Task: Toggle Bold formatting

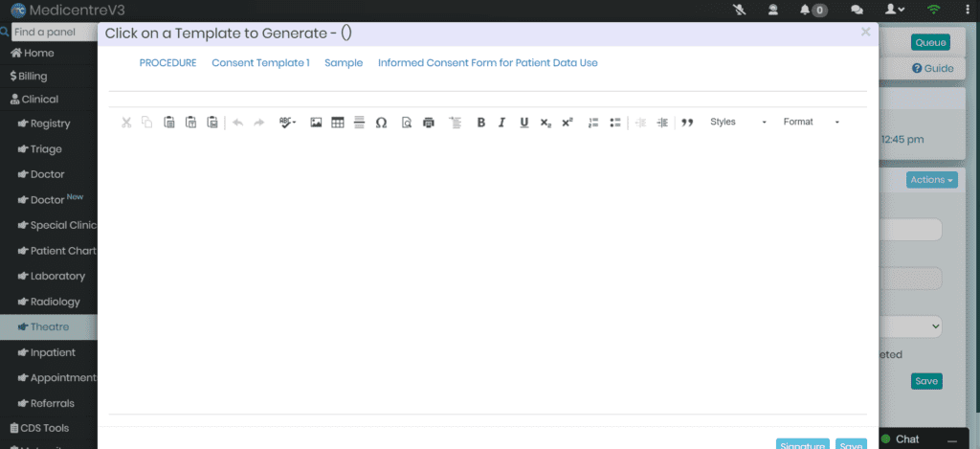Action: pos(480,123)
